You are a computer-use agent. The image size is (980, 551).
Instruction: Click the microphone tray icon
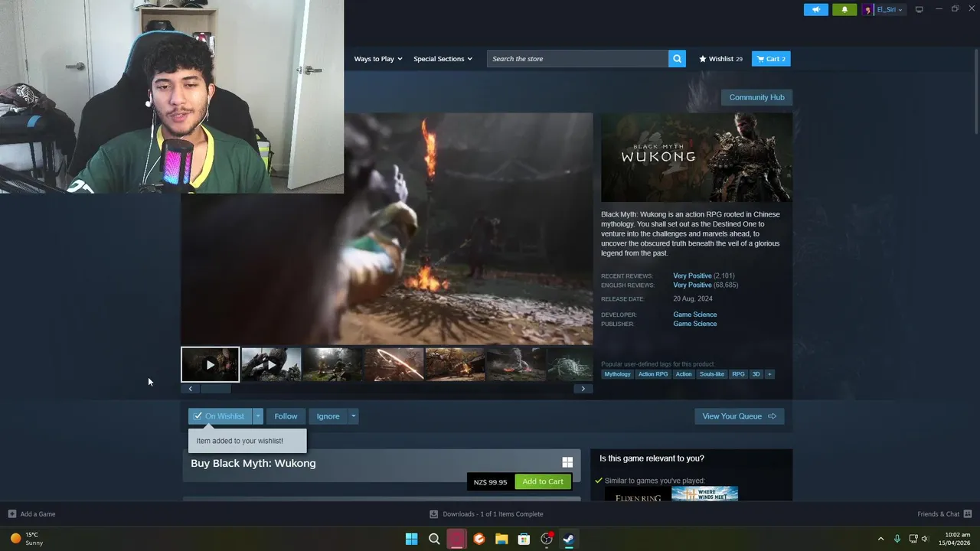[897, 539]
